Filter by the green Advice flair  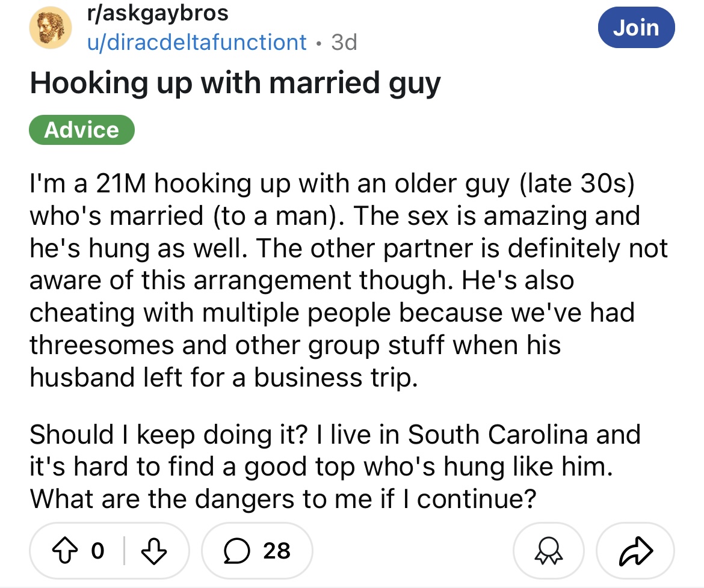[x=82, y=130]
